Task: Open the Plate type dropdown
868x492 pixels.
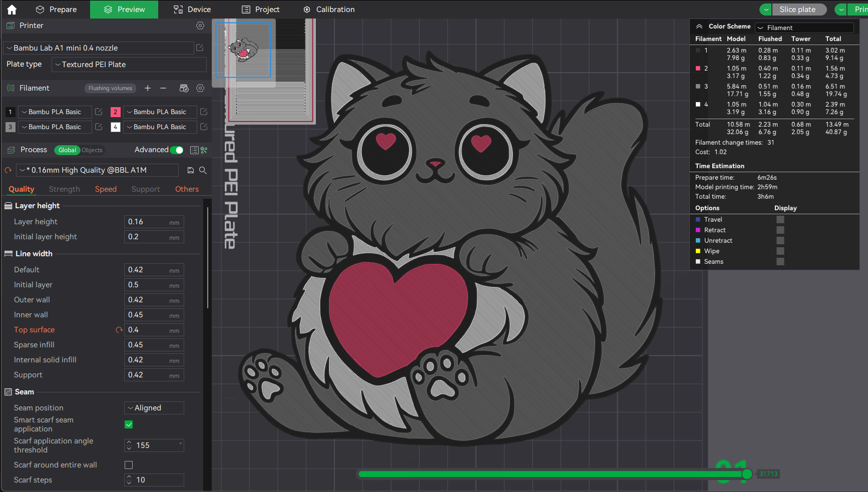Action: tap(129, 65)
